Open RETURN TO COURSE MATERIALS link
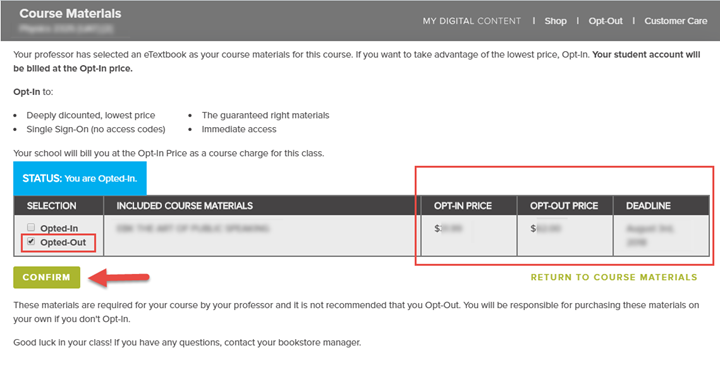 click(614, 277)
